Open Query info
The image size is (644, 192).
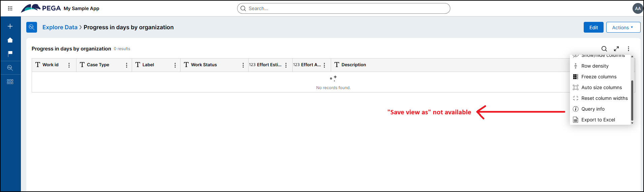point(600,109)
